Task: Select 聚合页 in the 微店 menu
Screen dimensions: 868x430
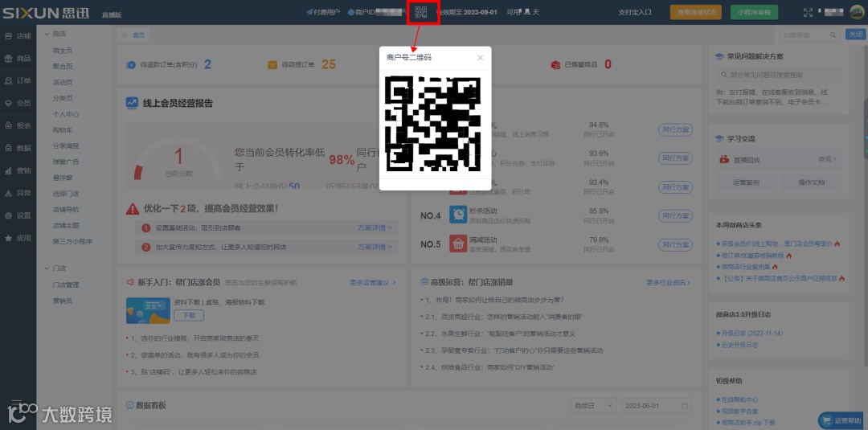Action: point(63,67)
